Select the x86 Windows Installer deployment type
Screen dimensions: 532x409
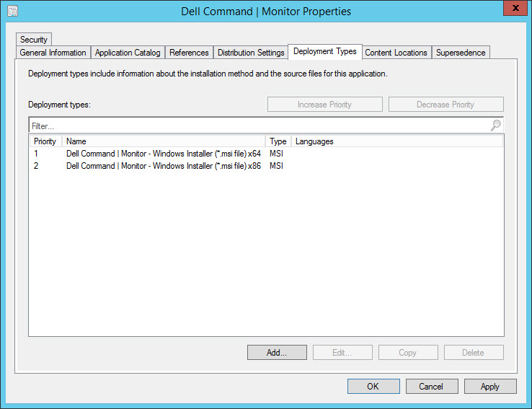[x=163, y=166]
